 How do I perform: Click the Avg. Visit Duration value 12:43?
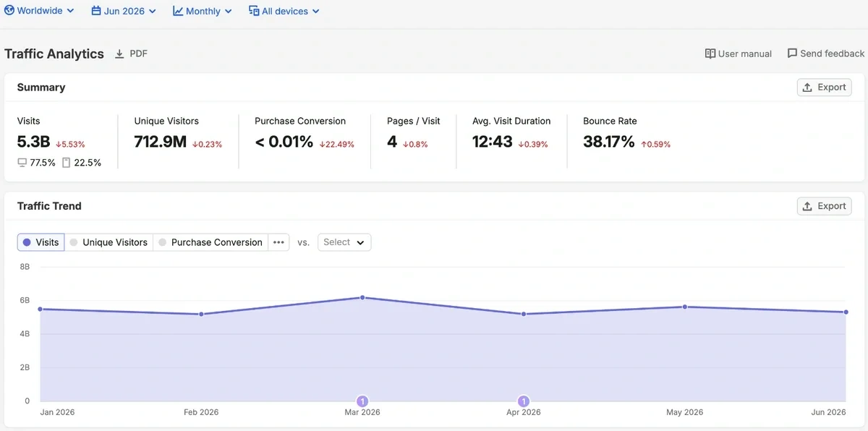click(x=493, y=142)
